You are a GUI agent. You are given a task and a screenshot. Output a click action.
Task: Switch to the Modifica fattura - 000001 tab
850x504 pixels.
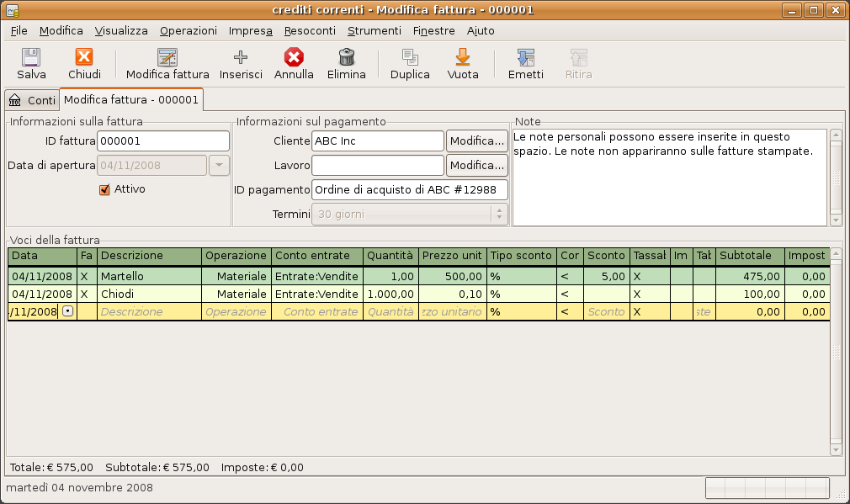point(131,100)
